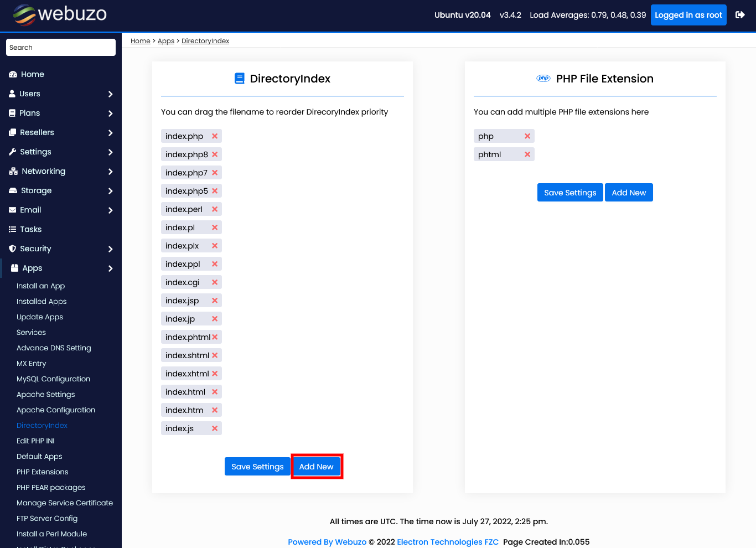This screenshot has width=756, height=548.
Task: Click the Email envelope icon in sidebar
Action: [x=12, y=210]
